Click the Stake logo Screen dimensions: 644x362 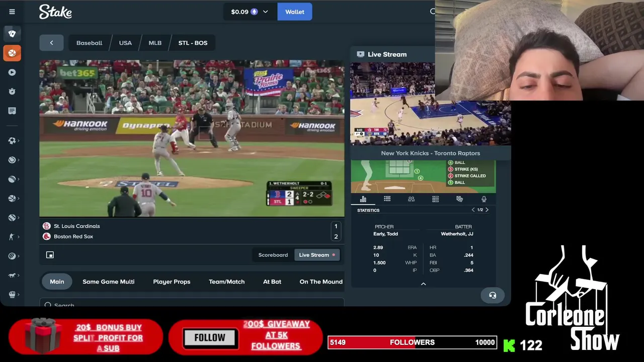tap(55, 12)
